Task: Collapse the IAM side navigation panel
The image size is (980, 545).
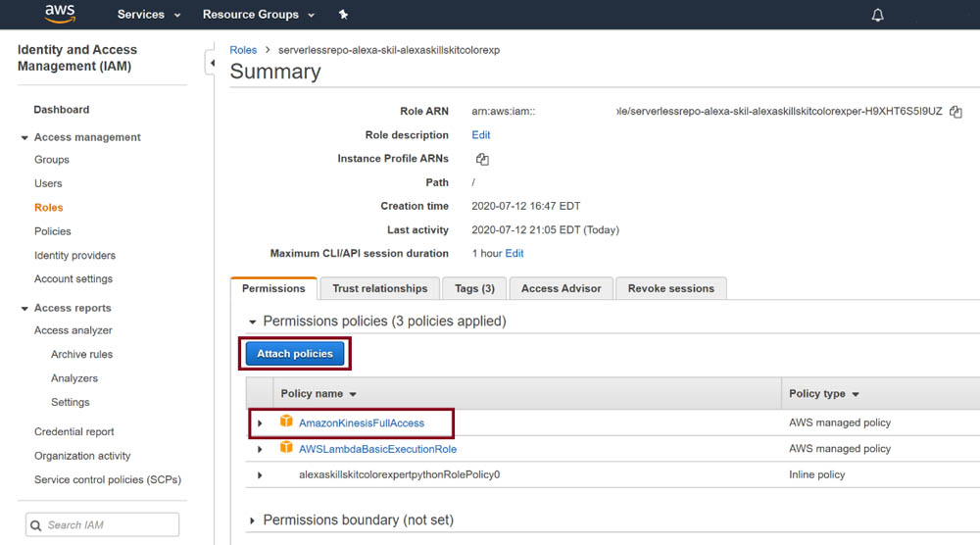Action: click(212, 63)
